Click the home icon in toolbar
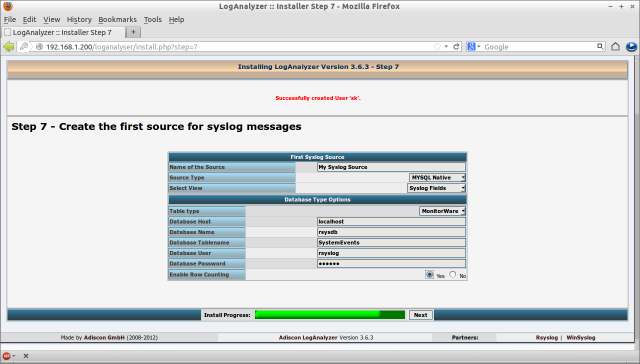The width and height of the screenshot is (640, 364). pos(615,46)
